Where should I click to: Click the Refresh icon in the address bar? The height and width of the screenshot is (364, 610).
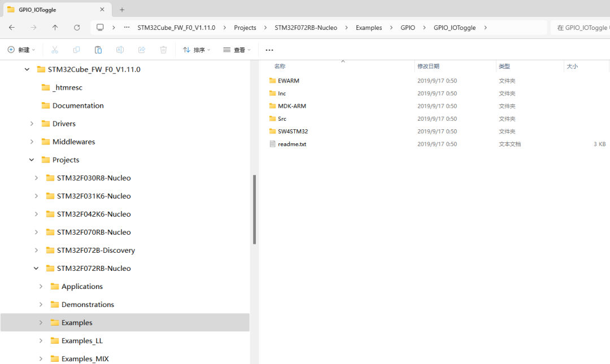77,27
